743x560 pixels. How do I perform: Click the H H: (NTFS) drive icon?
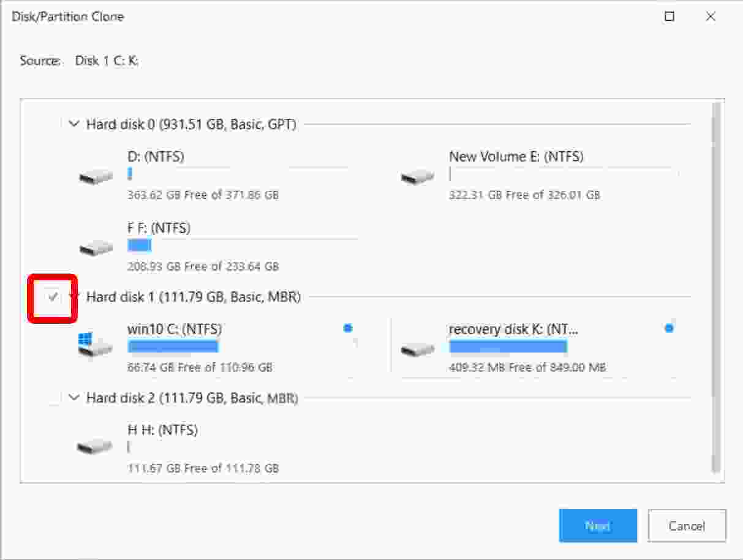95,446
